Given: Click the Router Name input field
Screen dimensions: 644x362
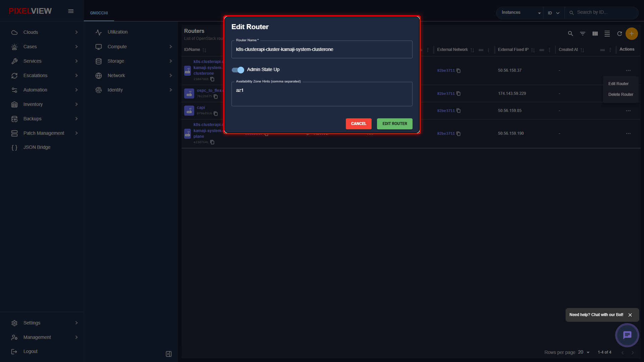Looking at the screenshot, I should [322, 49].
